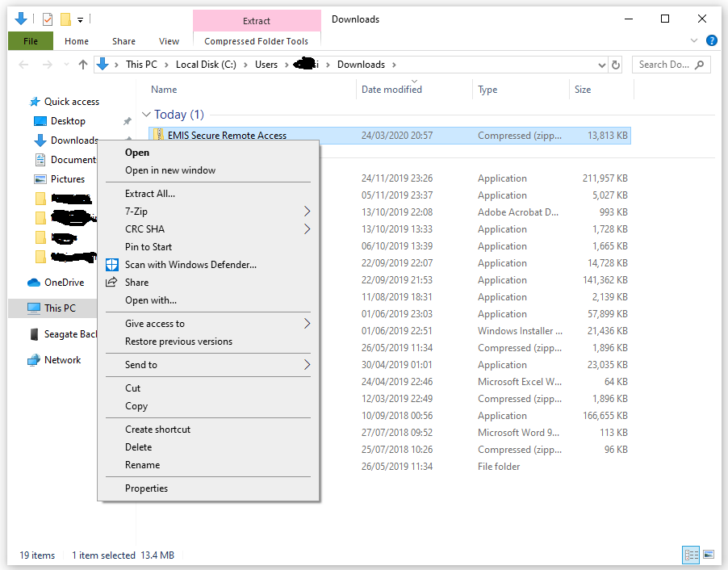Screen dimensions: 728x570
Task: Switch to details view in status bar
Action: point(691,555)
